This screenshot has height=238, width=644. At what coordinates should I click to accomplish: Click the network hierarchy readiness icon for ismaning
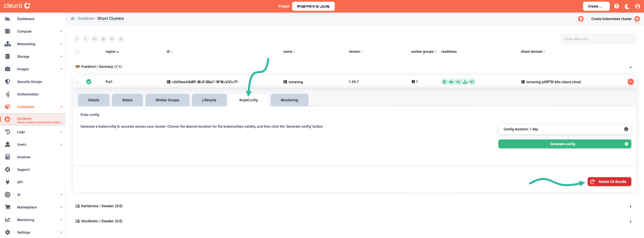(465, 82)
